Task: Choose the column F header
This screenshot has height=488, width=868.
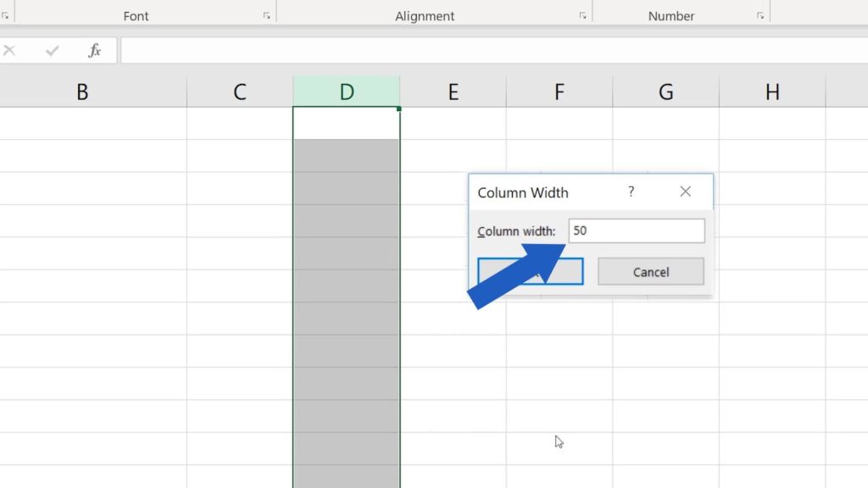Action: pos(559,92)
